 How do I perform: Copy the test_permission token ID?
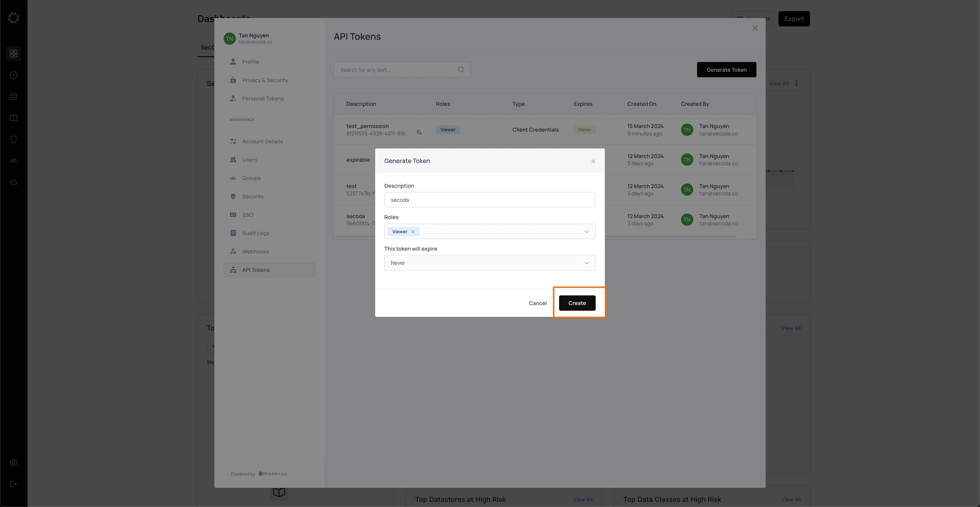coord(419,132)
